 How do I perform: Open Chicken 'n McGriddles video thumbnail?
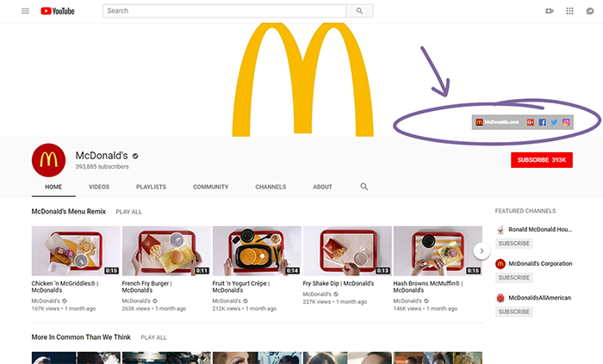tap(76, 250)
